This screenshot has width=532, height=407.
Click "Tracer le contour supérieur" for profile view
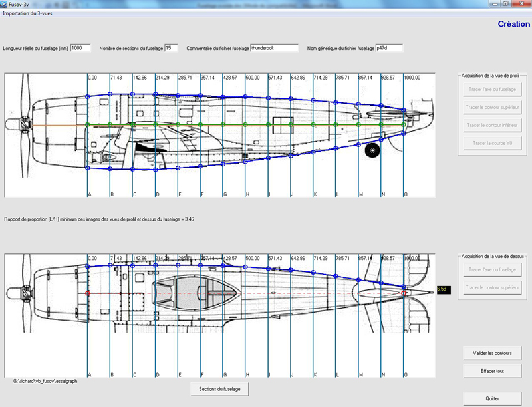click(x=492, y=108)
